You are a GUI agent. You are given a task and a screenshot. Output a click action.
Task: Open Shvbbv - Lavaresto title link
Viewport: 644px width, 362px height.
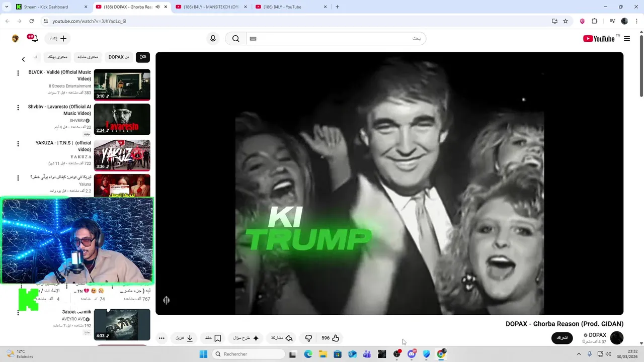pos(60,110)
